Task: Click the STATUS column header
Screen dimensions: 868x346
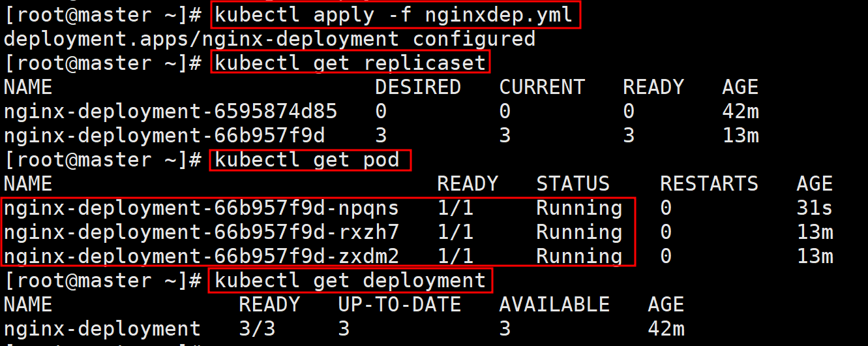Action: tap(573, 184)
